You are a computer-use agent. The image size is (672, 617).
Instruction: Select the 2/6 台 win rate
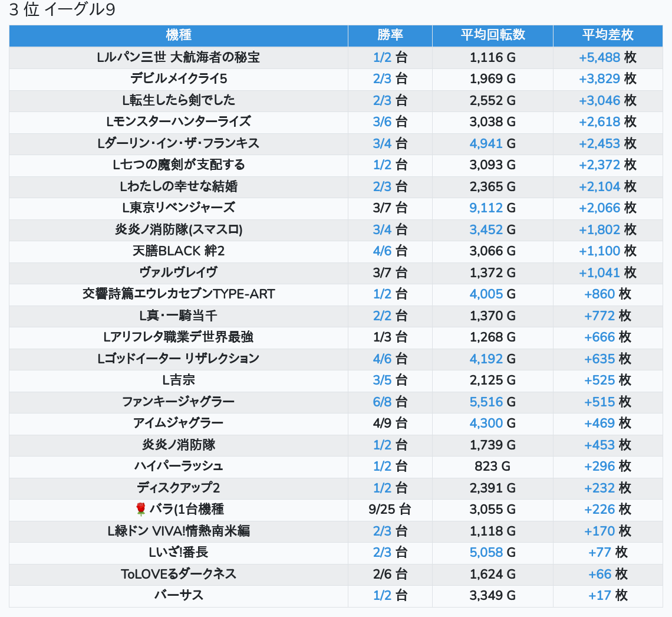click(390, 574)
